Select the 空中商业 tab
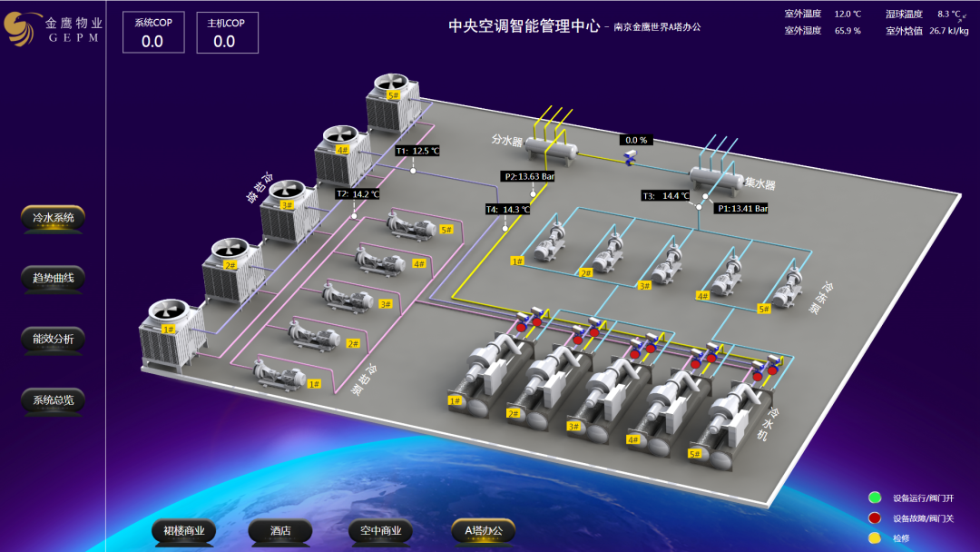 click(380, 531)
